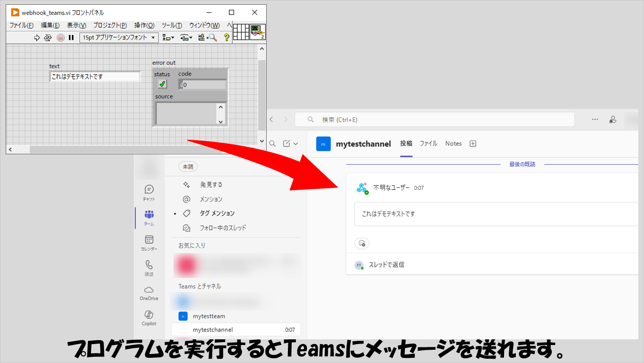The height and width of the screenshot is (363, 644).
Task: Go back in Teams navigation
Action: (x=271, y=120)
